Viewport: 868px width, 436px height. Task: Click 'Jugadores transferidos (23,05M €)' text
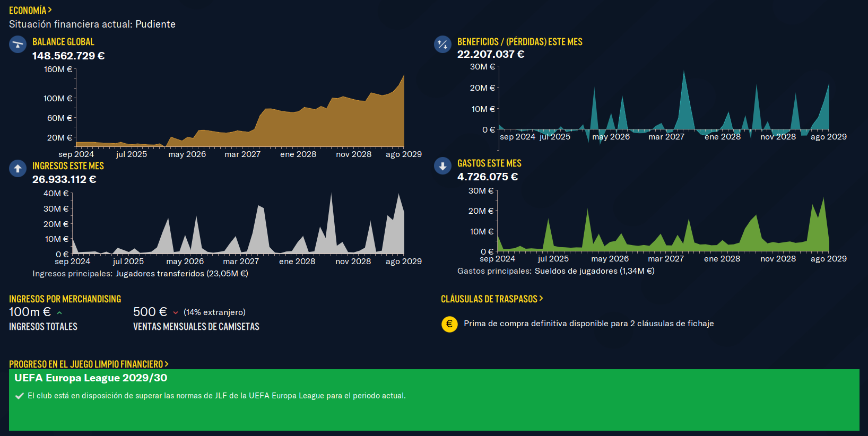182,274
